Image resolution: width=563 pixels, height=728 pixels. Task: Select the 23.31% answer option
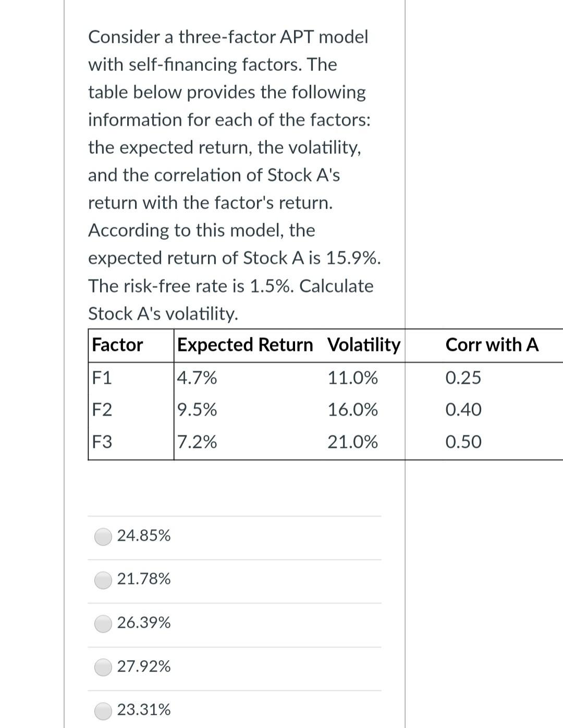[x=102, y=709]
